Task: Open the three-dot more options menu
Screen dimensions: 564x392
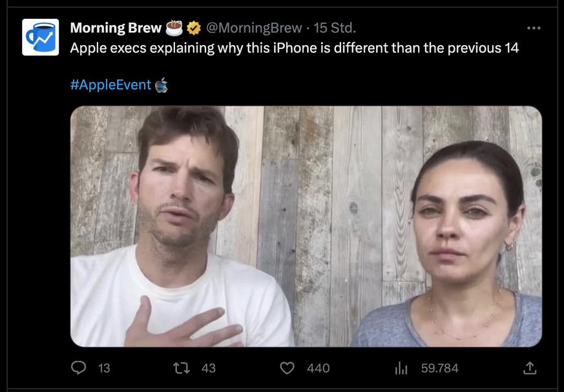Action: click(534, 28)
